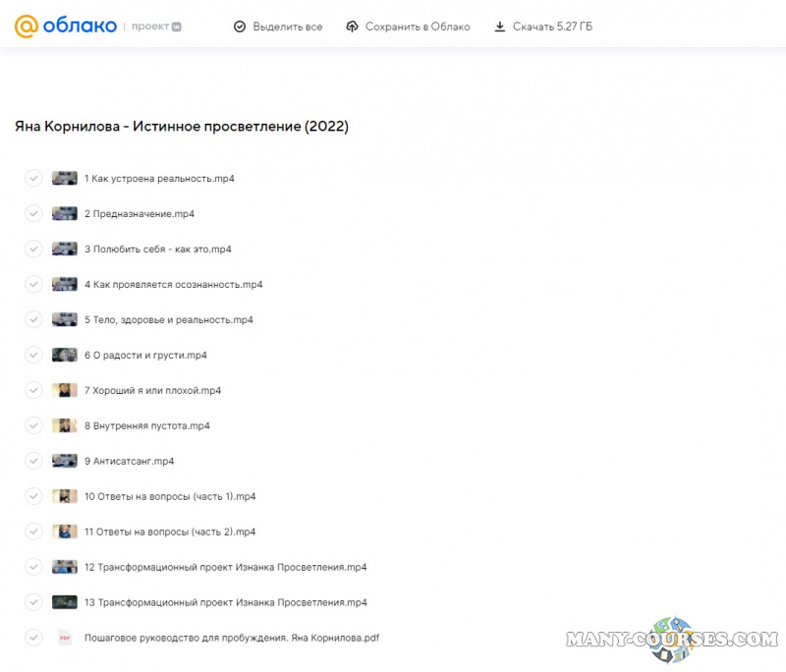Click the PDF file icon for Пошаговое руководство
Viewport: 786px width, 672px height.
coord(65,638)
